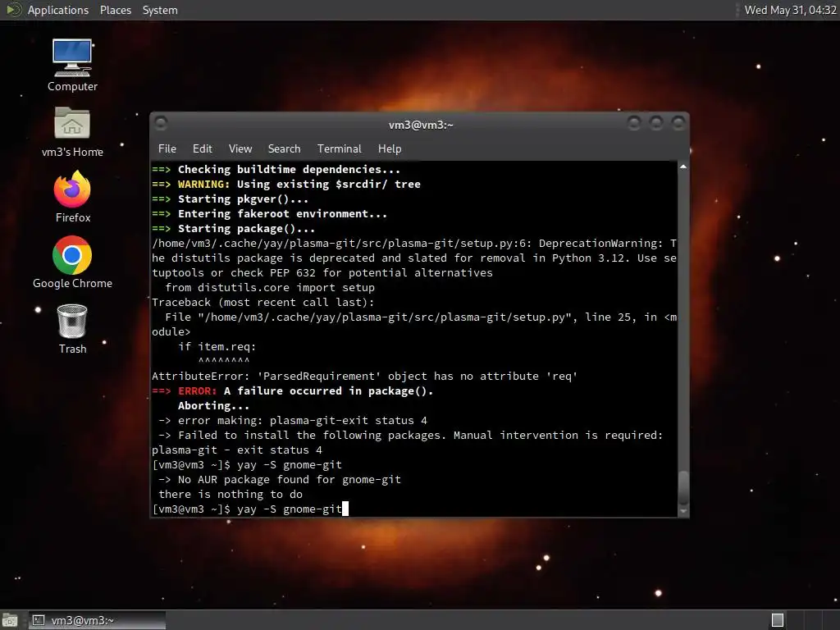Viewport: 840px width, 630px height.
Task: Click the show desktop icon in bottom panel
Action: point(10,620)
